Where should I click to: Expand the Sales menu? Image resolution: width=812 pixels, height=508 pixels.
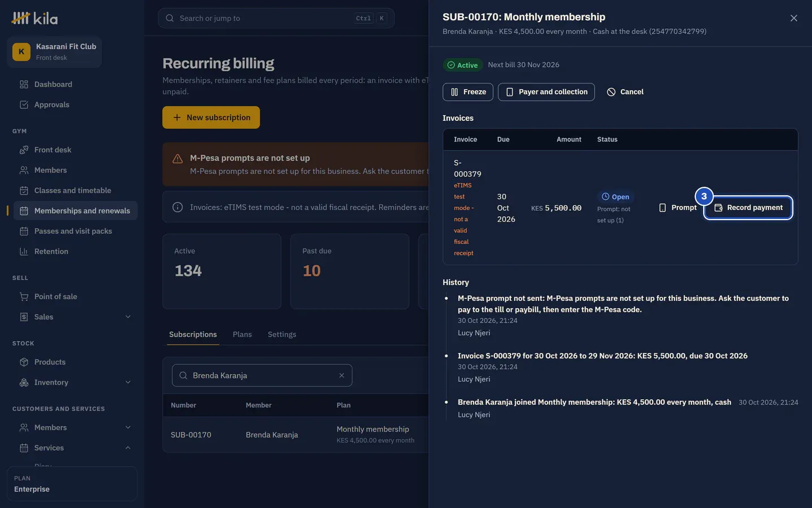[75, 317]
